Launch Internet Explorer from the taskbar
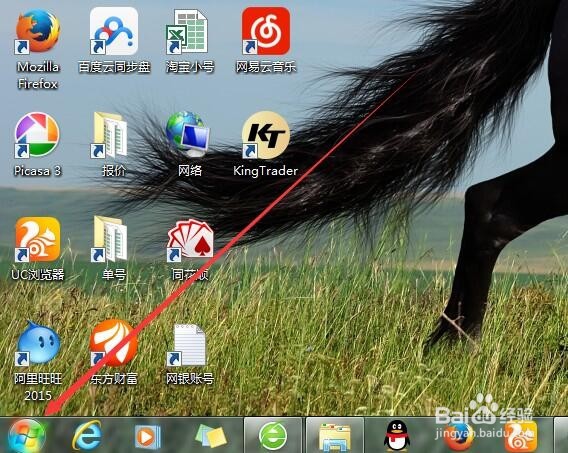Image resolution: width=568 pixels, height=453 pixels. tap(87, 436)
